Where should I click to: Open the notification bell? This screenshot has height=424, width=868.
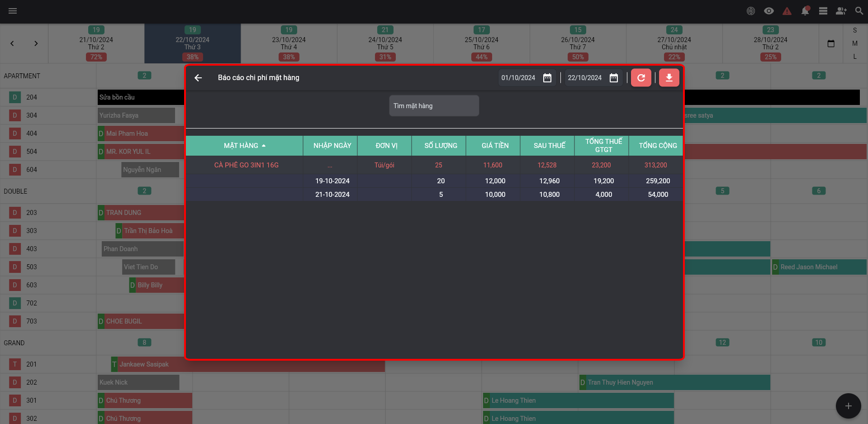(805, 11)
